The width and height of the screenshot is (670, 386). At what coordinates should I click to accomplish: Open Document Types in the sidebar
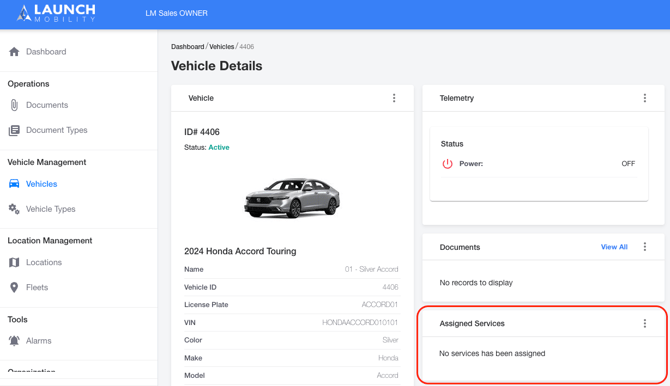(56, 130)
